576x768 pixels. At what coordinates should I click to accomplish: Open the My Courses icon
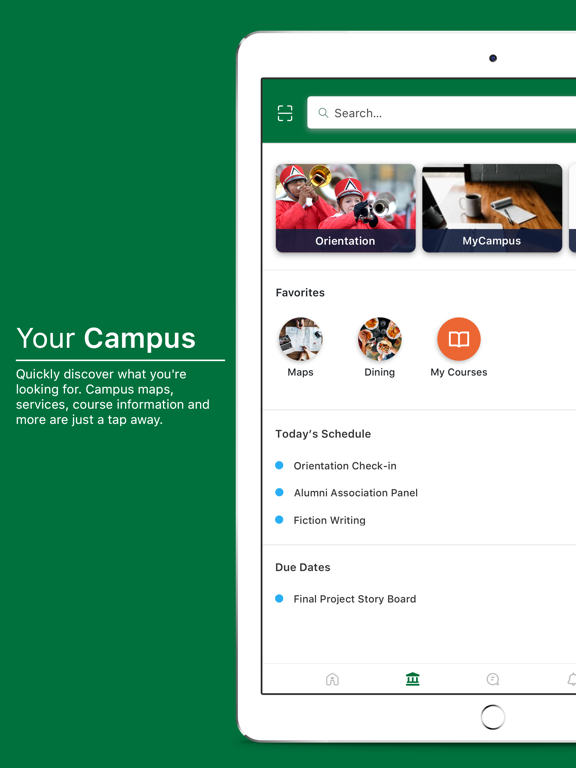pyautogui.click(x=459, y=339)
